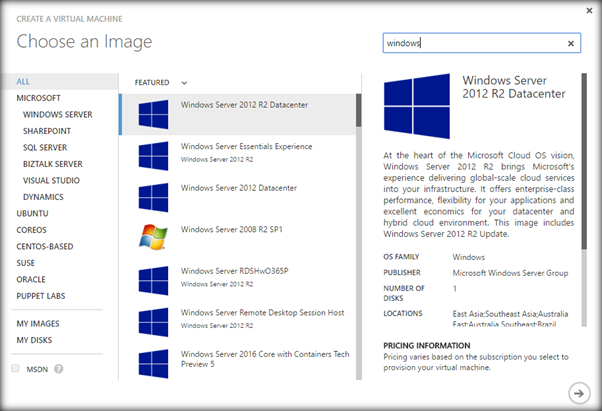Click the MSDN help question mark icon

[58, 369]
